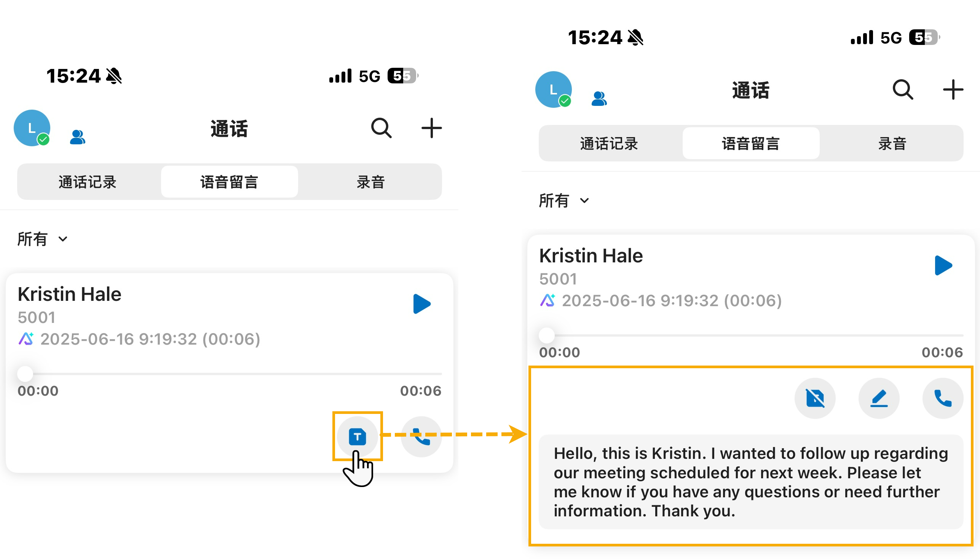
Task: Switch to 录音 tab in right screen
Action: 892,144
